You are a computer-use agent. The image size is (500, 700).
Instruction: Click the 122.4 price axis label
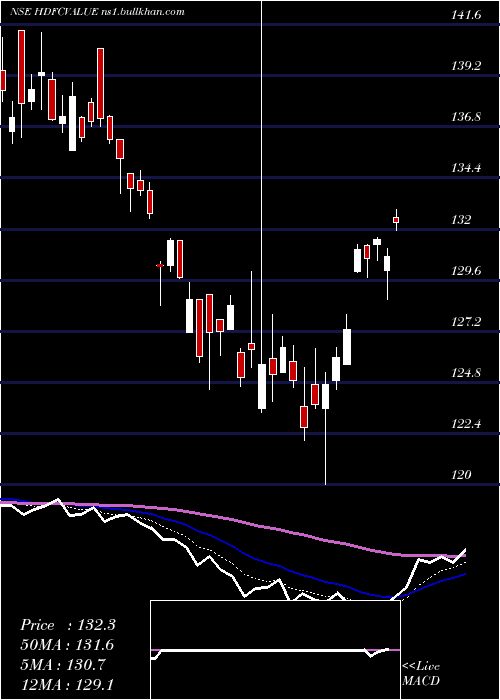(x=466, y=423)
